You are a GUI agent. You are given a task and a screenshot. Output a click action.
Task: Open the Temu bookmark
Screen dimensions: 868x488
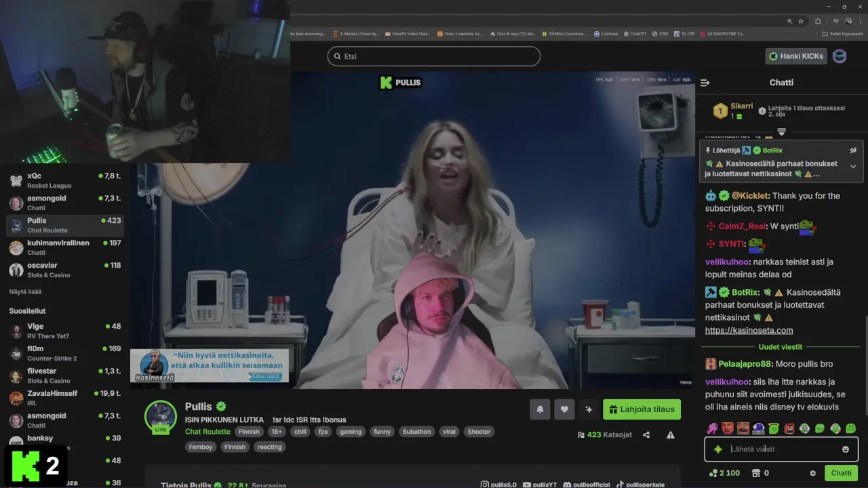tap(460, 33)
